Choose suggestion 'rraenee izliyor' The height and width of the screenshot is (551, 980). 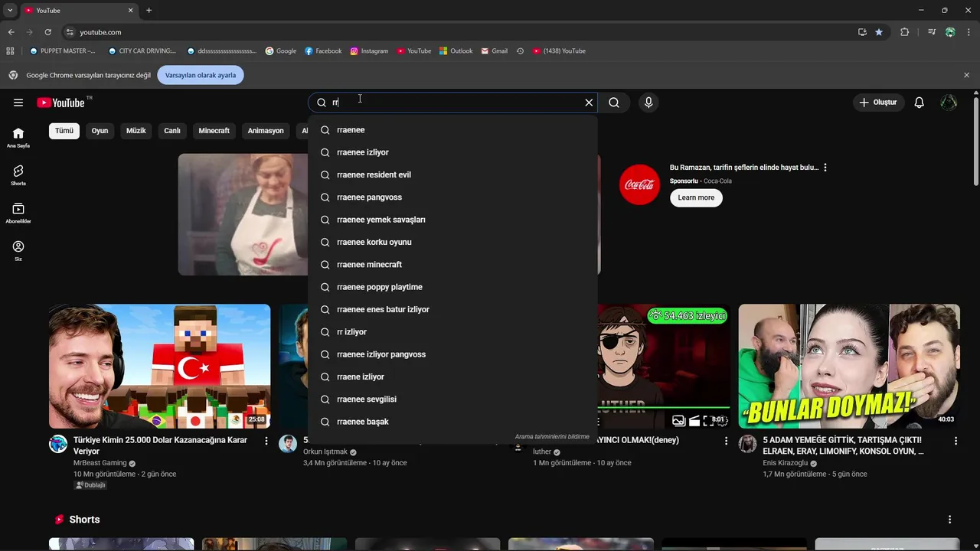point(452,152)
